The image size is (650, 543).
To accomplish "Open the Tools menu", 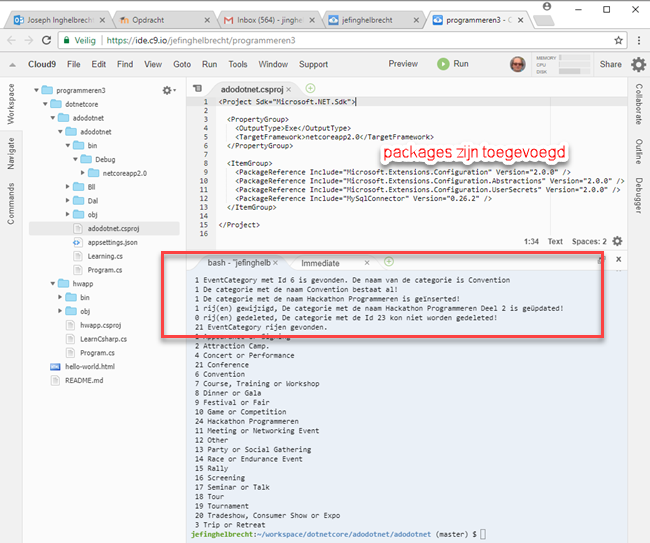I will coord(238,64).
